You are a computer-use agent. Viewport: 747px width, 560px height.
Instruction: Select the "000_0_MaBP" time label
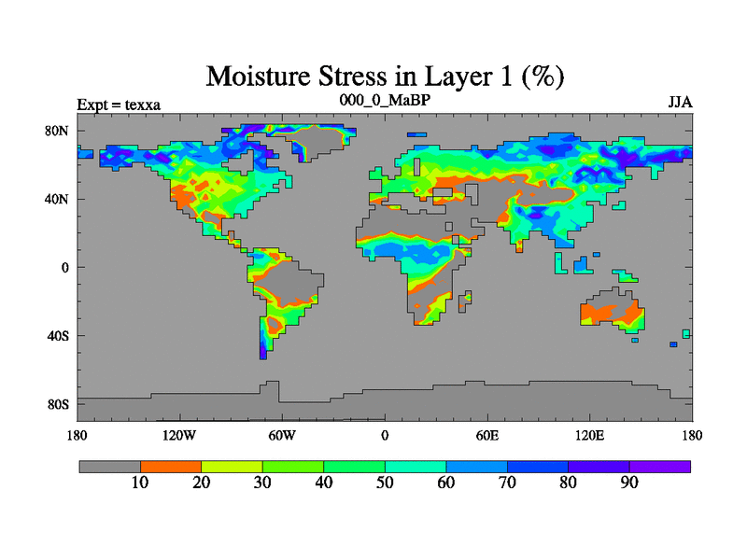pos(384,101)
